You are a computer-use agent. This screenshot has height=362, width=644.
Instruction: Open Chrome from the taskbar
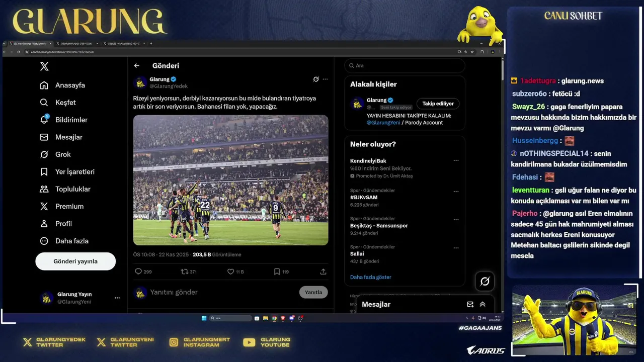pyautogui.click(x=274, y=318)
